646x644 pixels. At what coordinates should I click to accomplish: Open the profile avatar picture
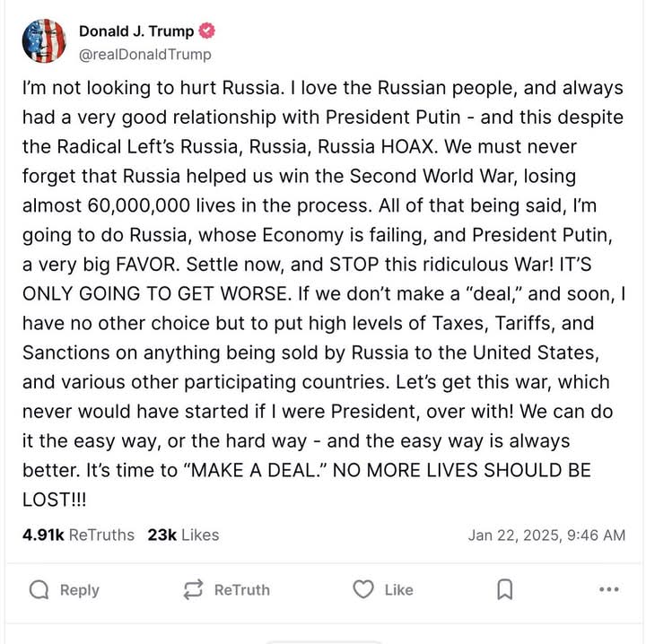pos(44,41)
